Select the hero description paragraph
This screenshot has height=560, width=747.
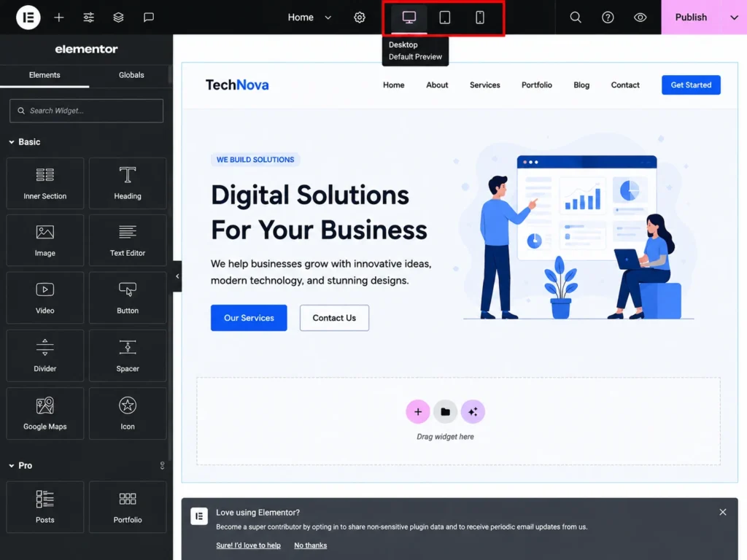(x=321, y=272)
